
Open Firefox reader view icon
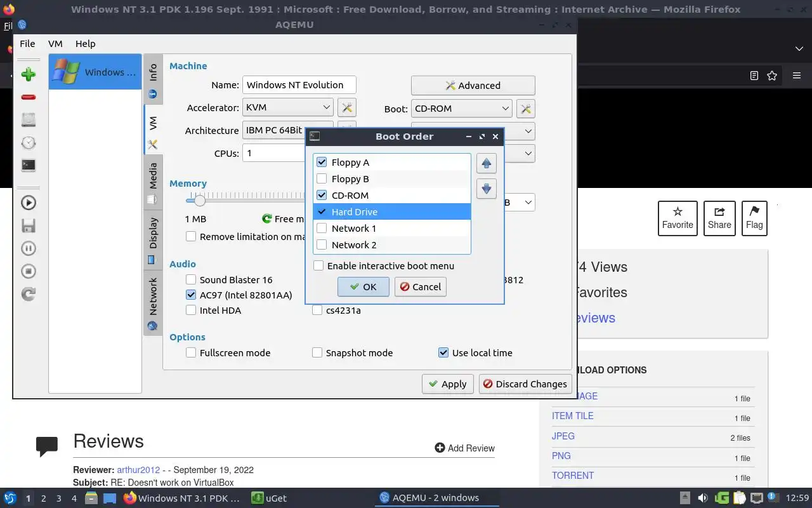tap(754, 76)
